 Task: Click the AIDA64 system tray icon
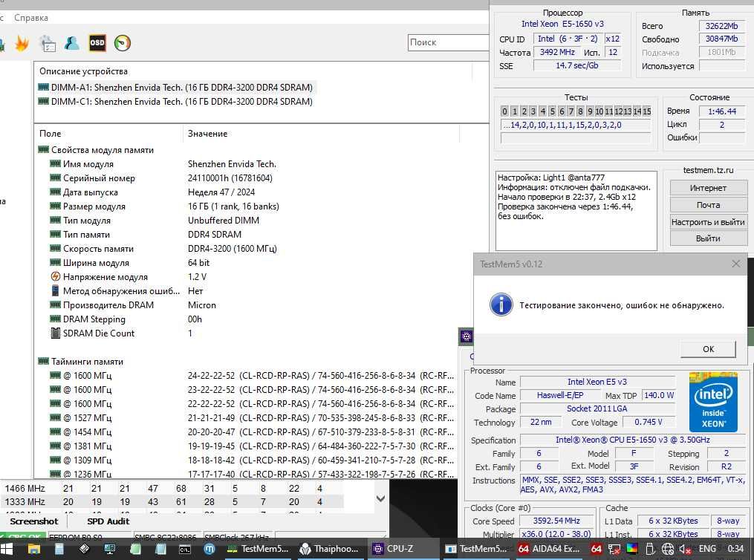pyautogui.click(x=597, y=549)
